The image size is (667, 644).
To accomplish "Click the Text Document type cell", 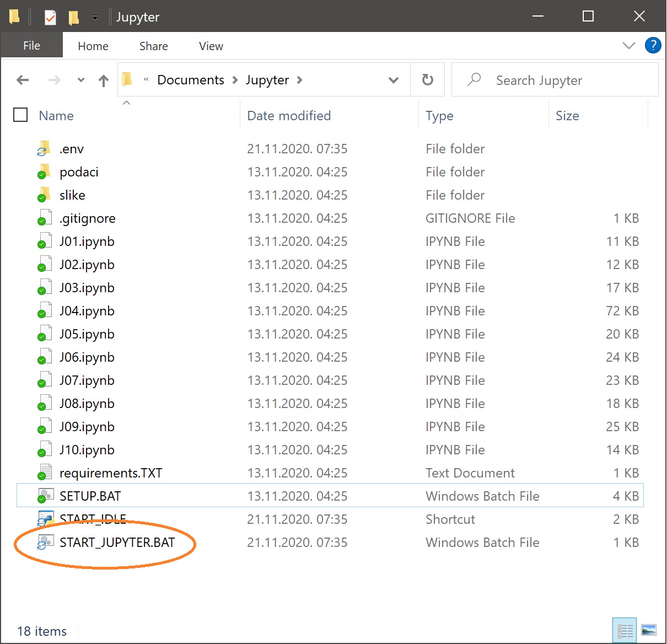I will point(470,473).
